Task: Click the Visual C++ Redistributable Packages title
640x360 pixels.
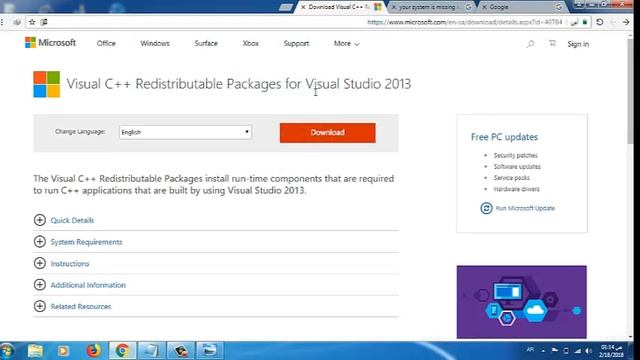Action: pos(239,84)
